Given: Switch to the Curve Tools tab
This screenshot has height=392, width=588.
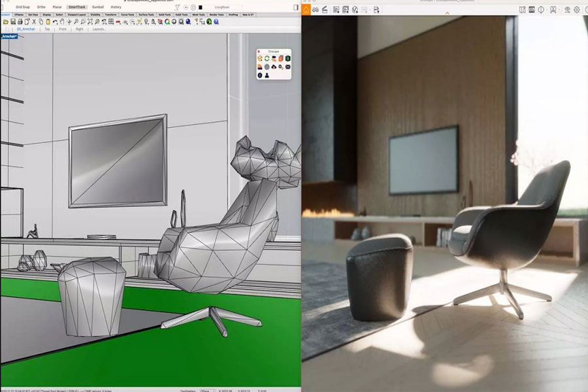Looking at the screenshot, I should click(x=127, y=14).
